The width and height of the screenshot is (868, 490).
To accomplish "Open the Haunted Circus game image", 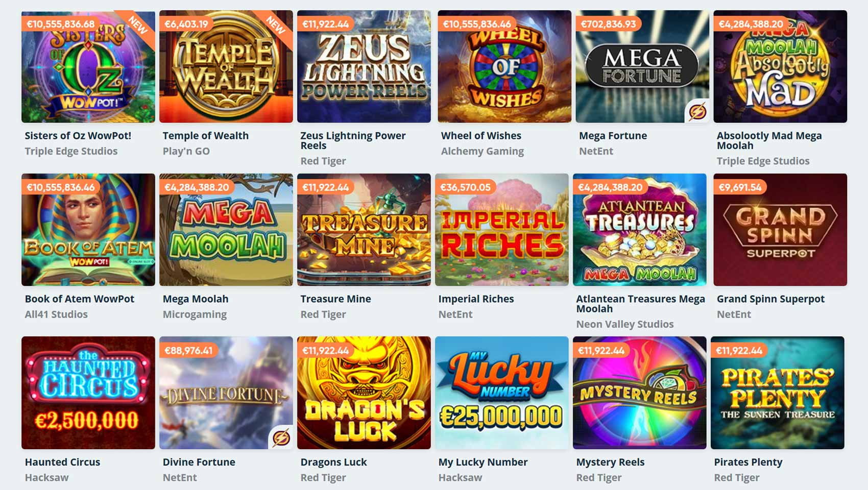I will pos(88,393).
